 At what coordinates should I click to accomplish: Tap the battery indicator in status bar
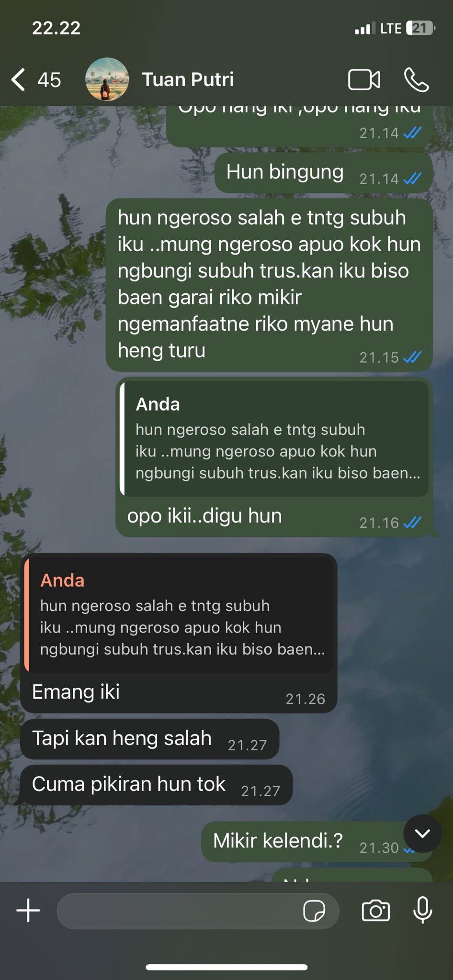pyautogui.click(x=420, y=28)
